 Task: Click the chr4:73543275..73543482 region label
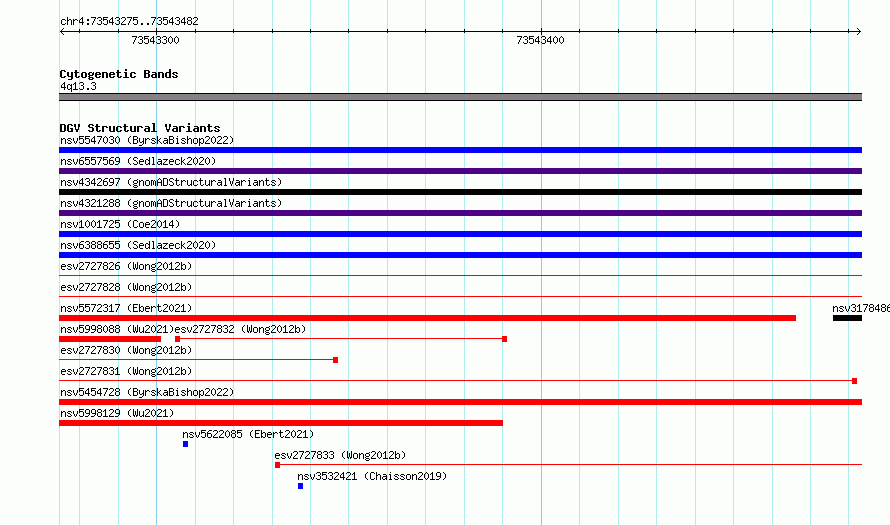pyautogui.click(x=129, y=22)
